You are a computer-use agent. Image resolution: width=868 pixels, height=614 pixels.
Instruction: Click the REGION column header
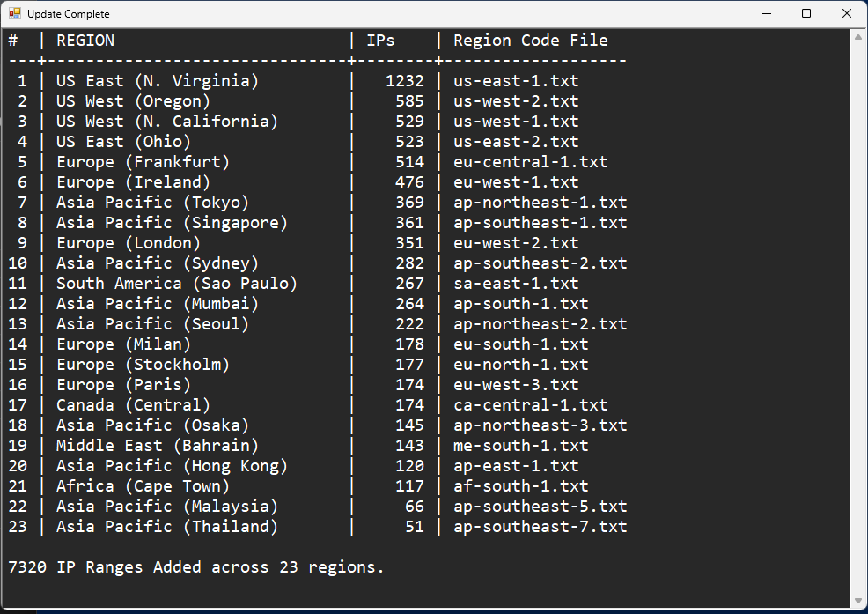[85, 41]
